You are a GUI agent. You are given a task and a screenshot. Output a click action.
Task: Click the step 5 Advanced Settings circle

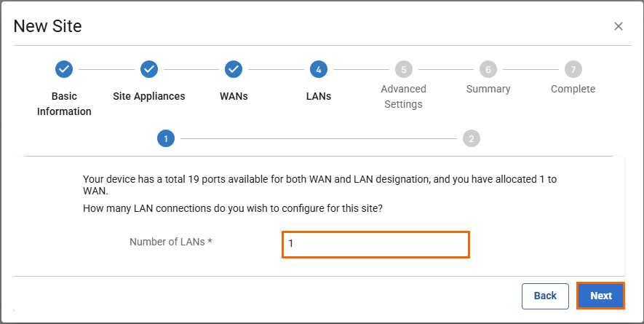tap(403, 69)
